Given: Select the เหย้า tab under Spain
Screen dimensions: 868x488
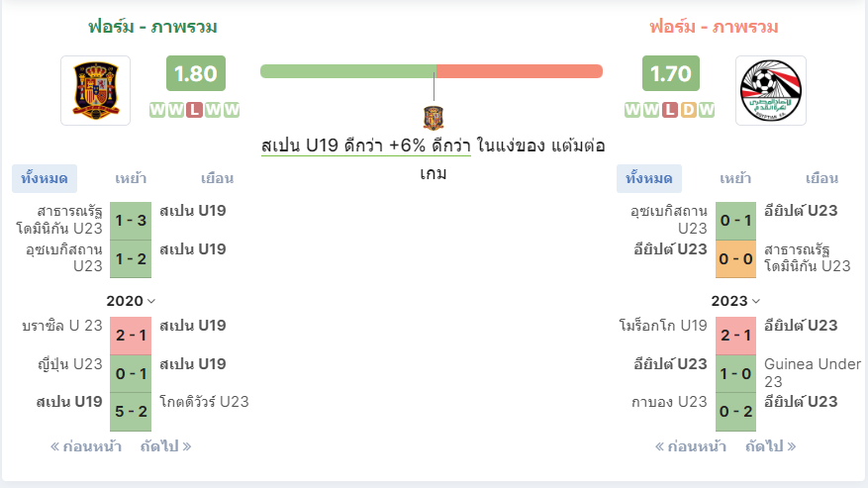Looking at the screenshot, I should (131, 178).
